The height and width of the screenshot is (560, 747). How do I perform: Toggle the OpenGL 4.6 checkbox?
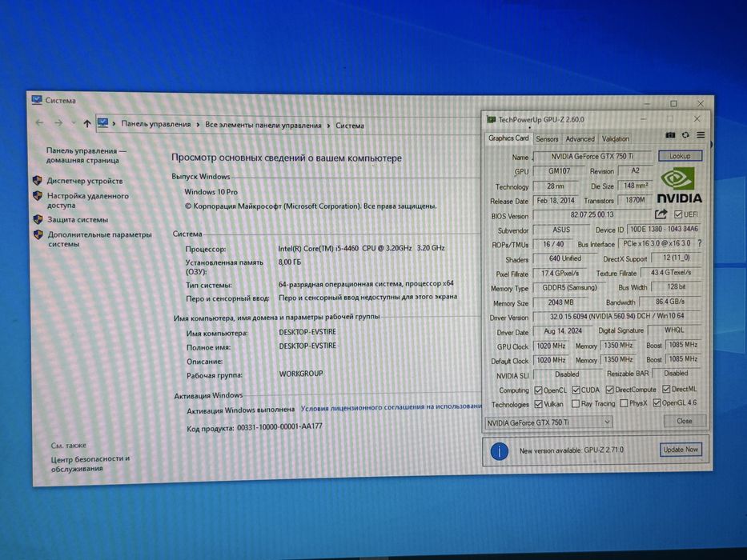[x=657, y=403]
